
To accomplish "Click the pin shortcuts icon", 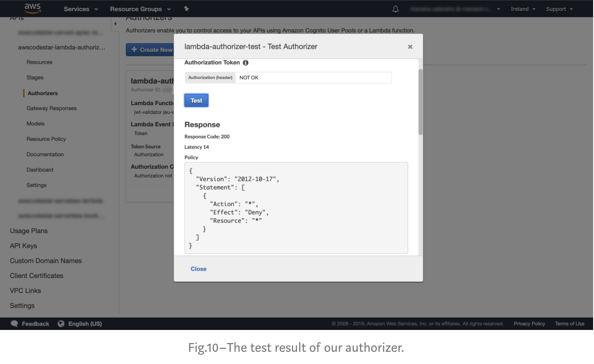I will pyautogui.click(x=186, y=9).
